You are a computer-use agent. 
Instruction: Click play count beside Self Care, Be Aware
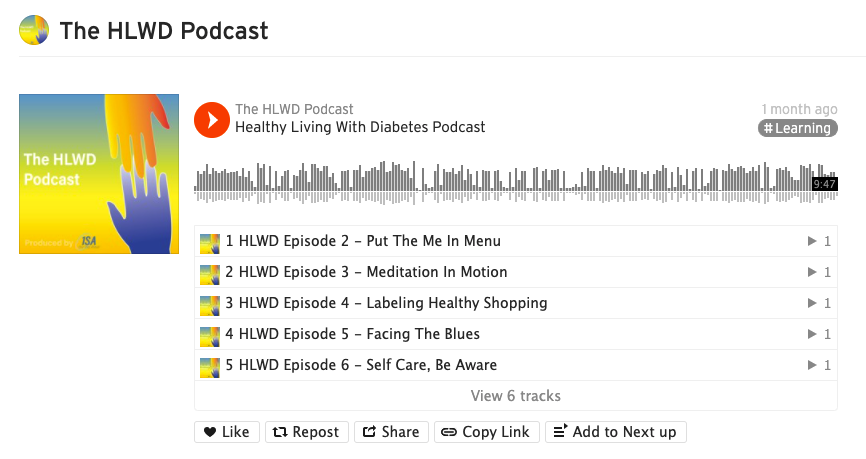click(820, 366)
